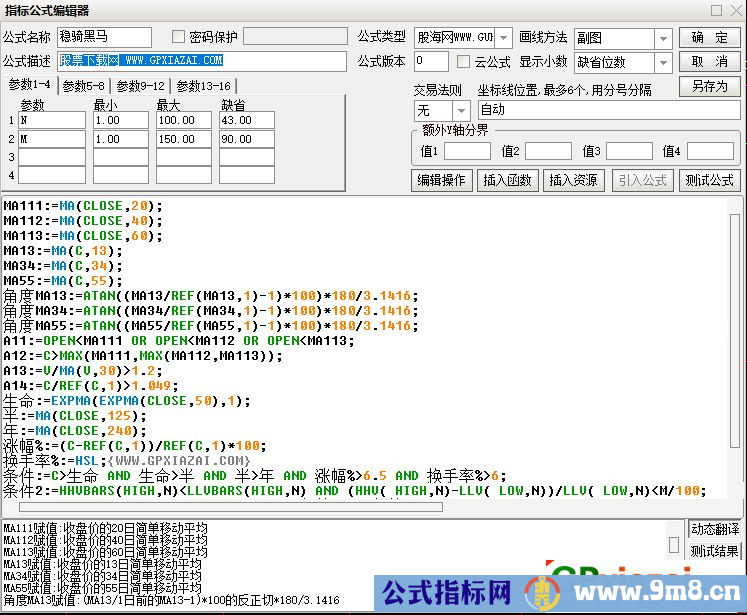Select the 参数13-16 tab
Screen dimensions: 747x615
coord(203,86)
